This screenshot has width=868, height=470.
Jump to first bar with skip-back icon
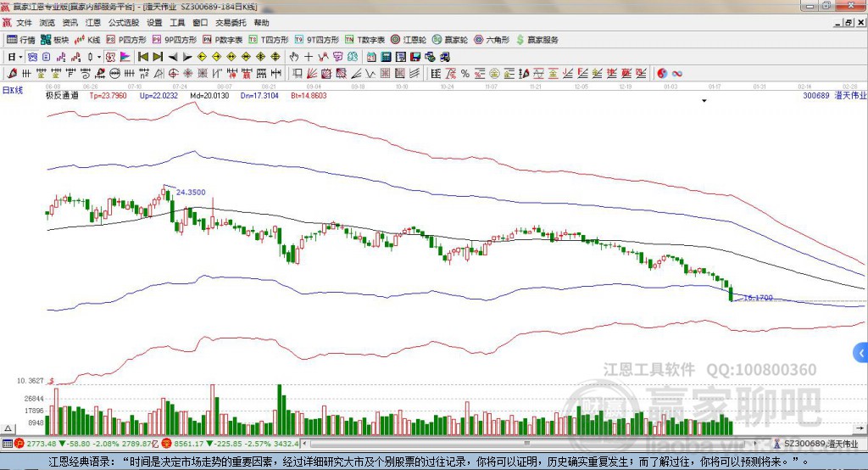(143, 57)
